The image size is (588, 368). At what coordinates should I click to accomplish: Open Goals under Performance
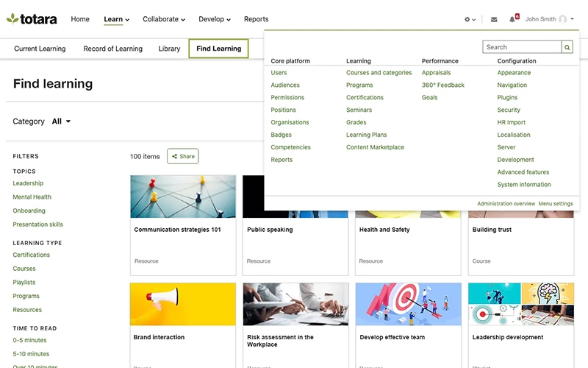coord(429,97)
